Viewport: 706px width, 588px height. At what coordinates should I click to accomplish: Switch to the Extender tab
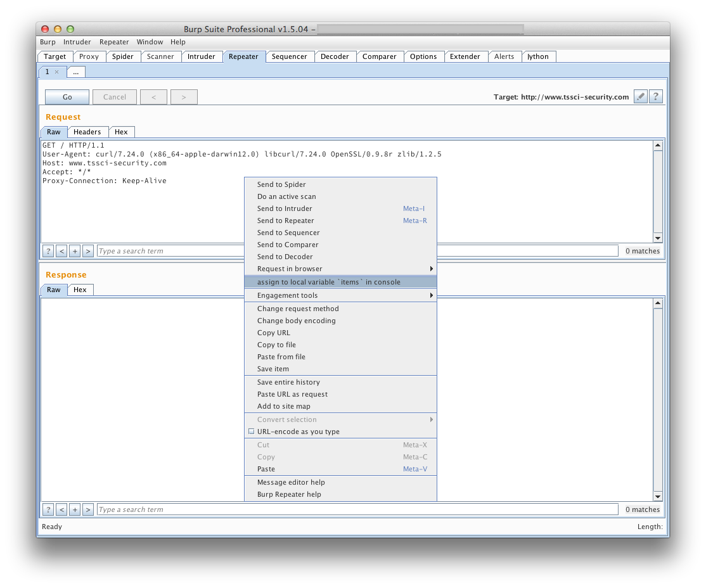pyautogui.click(x=465, y=56)
